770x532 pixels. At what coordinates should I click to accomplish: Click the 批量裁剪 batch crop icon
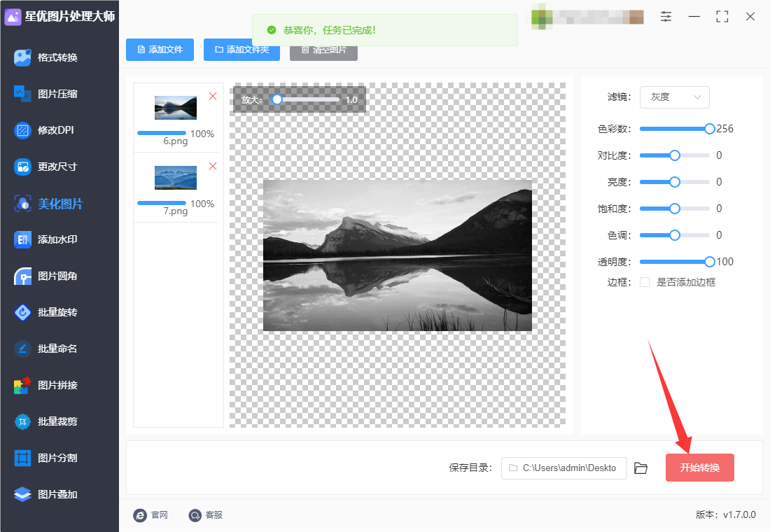pyautogui.click(x=22, y=421)
